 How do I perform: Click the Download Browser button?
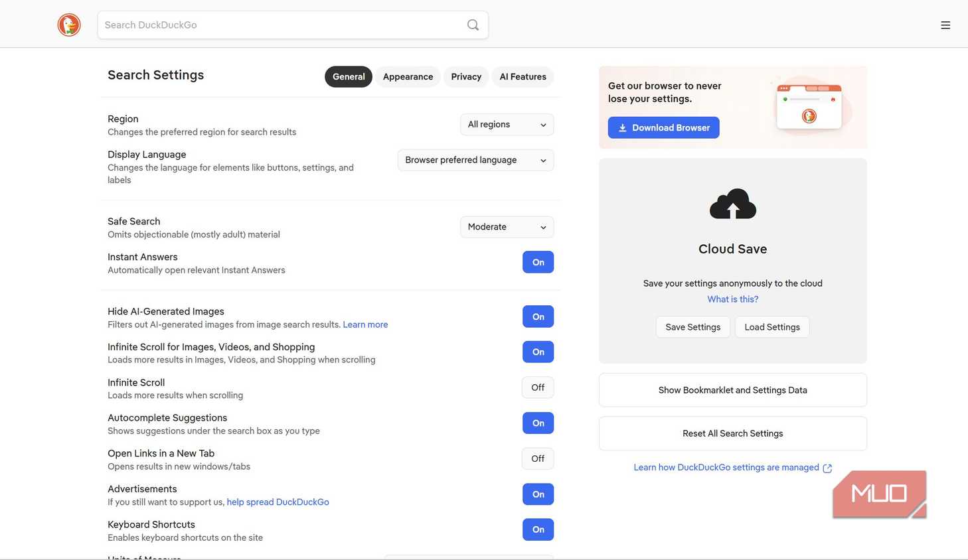click(663, 127)
